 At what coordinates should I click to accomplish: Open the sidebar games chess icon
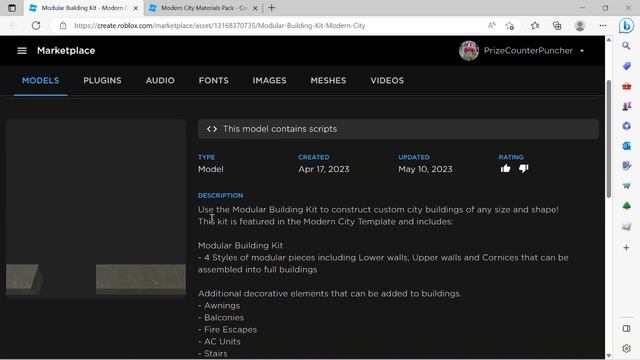click(x=626, y=106)
